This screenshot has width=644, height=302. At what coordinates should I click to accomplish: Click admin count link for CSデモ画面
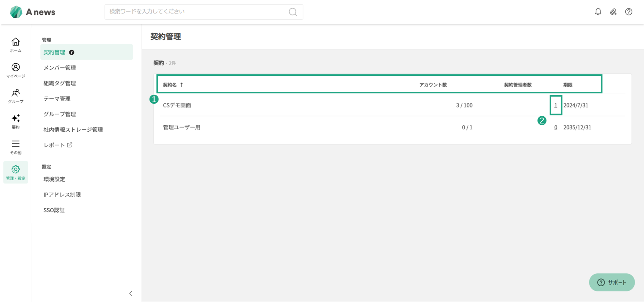(x=556, y=105)
